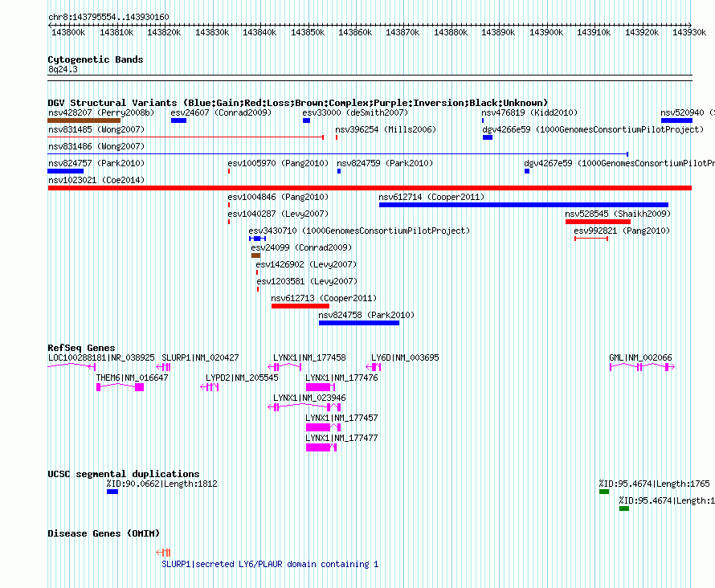Image resolution: width=715 pixels, height=588 pixels.
Task: Click nsv1023021 (Coe2014) label
Action: (x=96, y=180)
